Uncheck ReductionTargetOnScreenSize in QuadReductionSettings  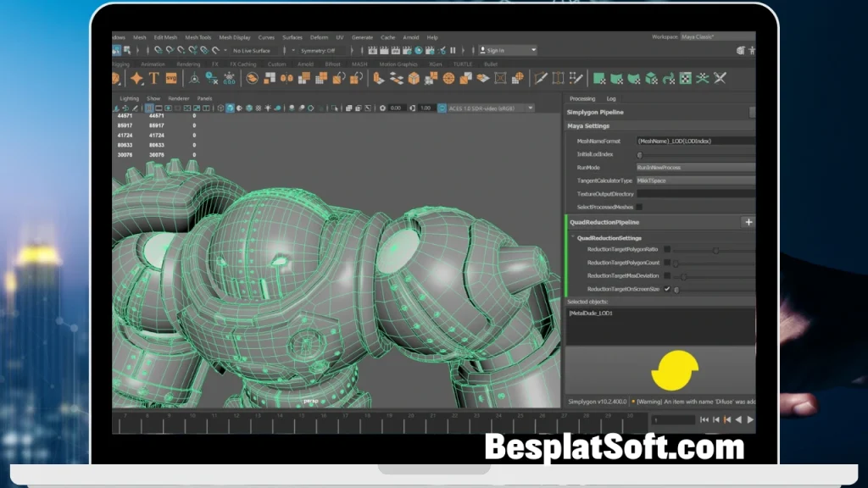click(667, 289)
